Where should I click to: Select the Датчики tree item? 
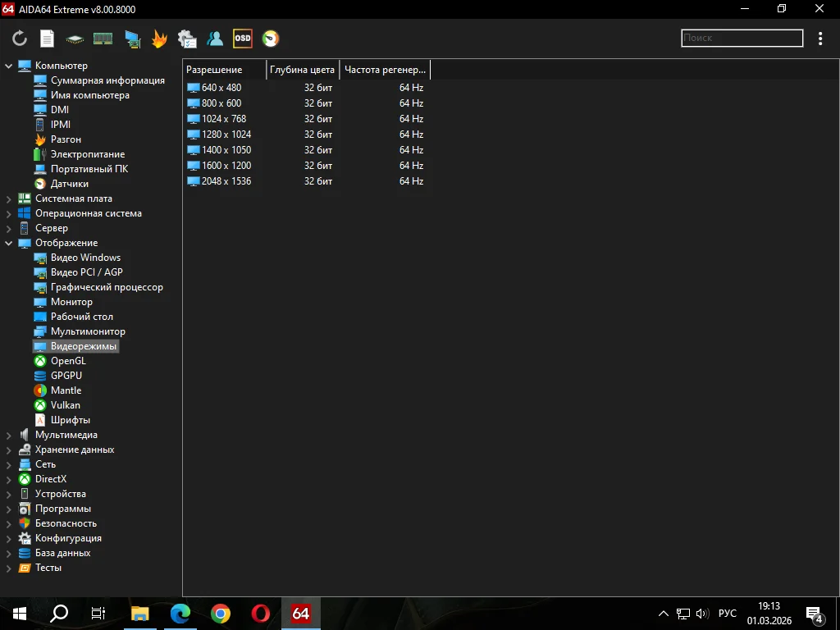[69, 184]
